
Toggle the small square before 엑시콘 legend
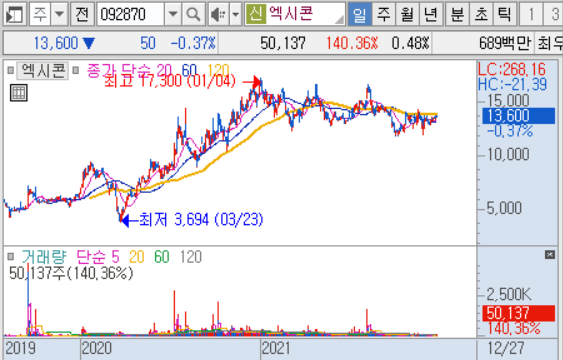[x=11, y=70]
